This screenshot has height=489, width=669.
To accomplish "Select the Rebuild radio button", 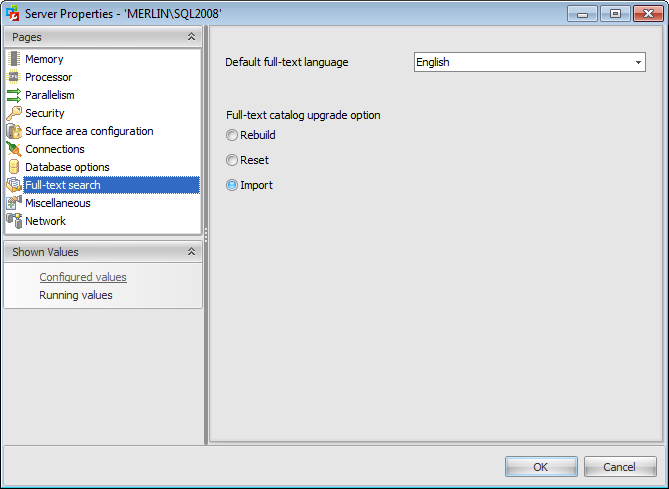I will (232, 135).
